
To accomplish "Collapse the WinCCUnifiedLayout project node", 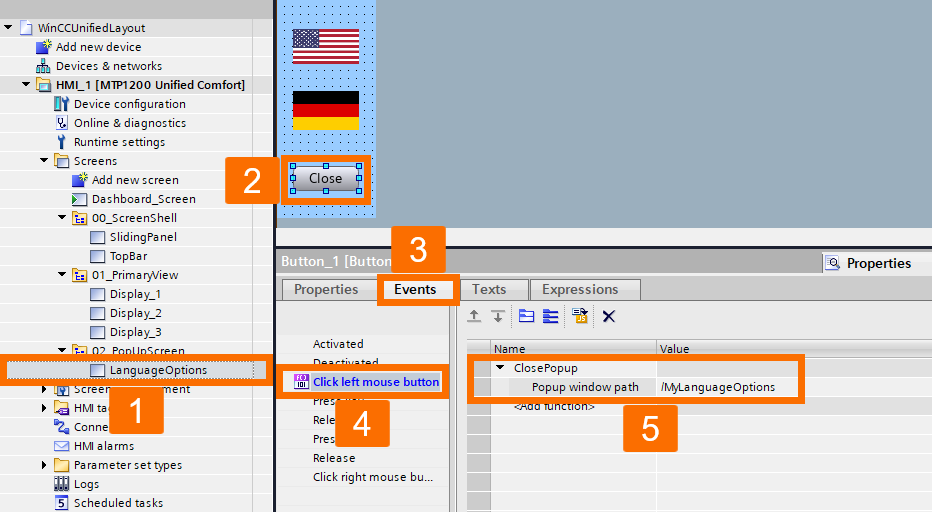I will pyautogui.click(x=8, y=27).
